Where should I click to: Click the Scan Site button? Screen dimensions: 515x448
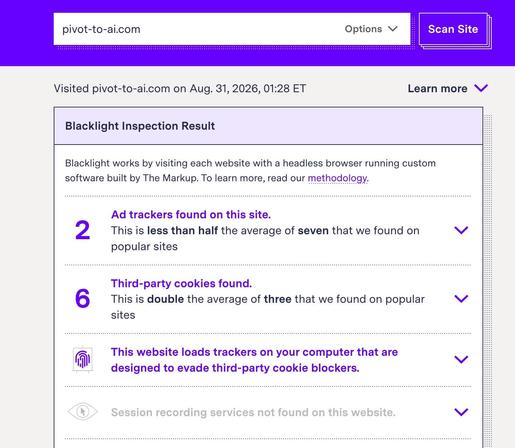pos(453,29)
